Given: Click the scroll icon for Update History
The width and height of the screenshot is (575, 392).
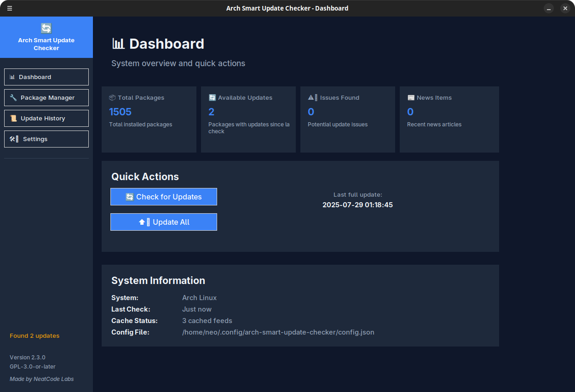Looking at the screenshot, I should click(13, 119).
